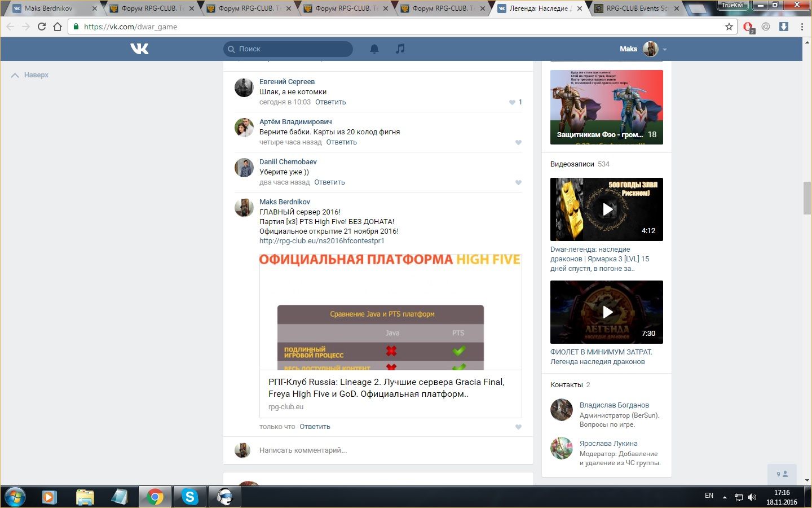Image resolution: width=812 pixels, height=508 pixels.
Task: Open Владислав Богданов contact
Action: [614, 405]
